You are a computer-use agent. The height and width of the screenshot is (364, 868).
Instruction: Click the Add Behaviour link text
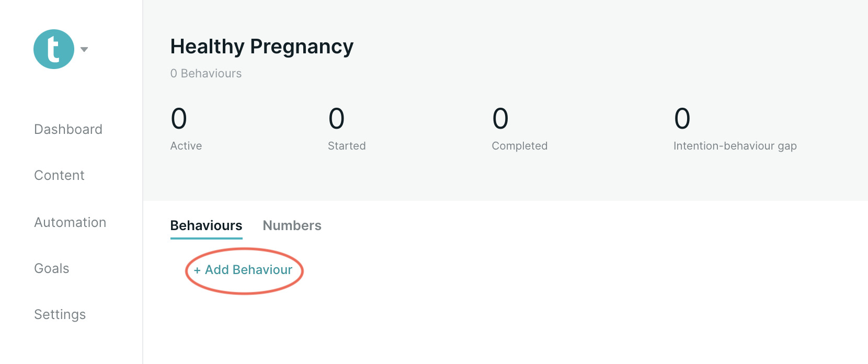coord(248,270)
